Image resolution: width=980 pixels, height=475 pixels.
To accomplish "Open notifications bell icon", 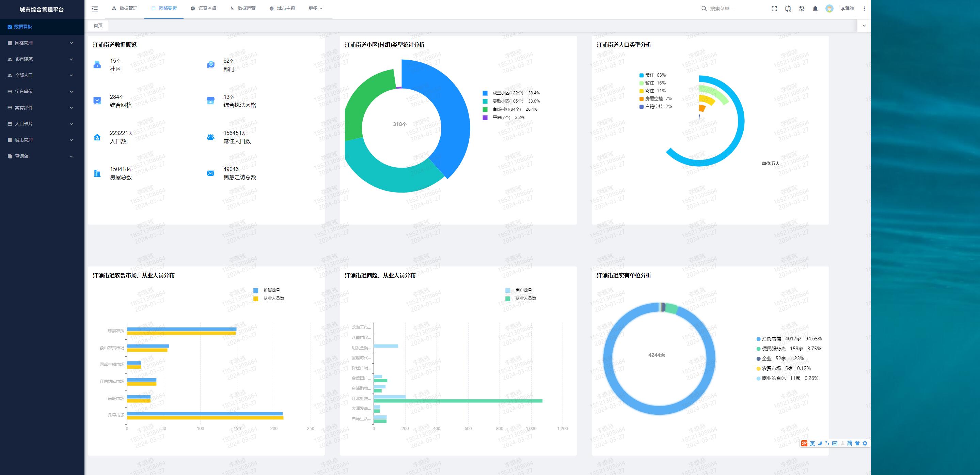I will [815, 9].
